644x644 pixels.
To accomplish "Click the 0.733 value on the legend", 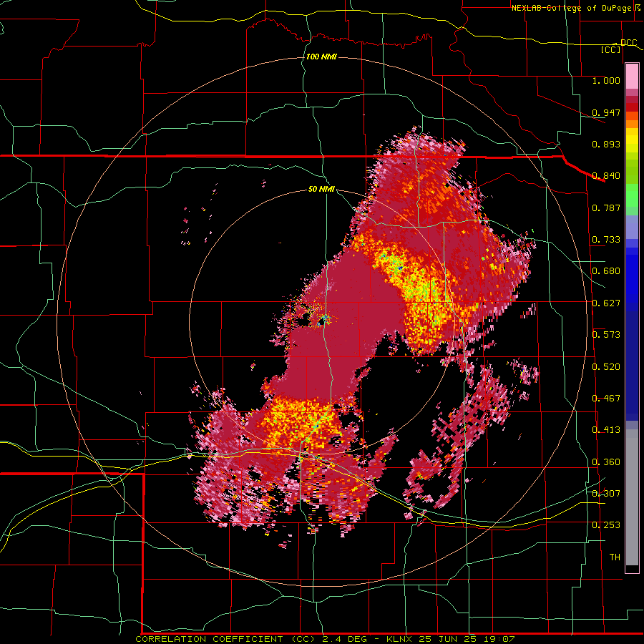I will [x=606, y=240].
